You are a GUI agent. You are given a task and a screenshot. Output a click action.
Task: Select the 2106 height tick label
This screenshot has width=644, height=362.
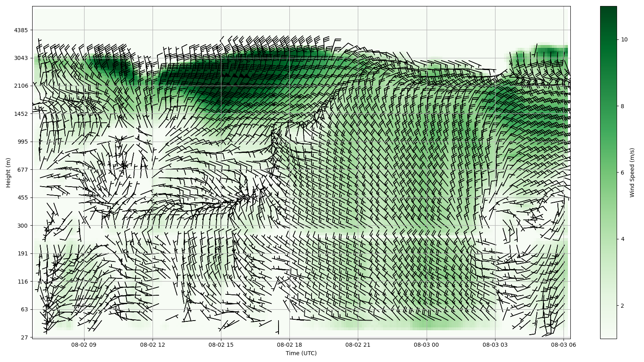(x=21, y=86)
